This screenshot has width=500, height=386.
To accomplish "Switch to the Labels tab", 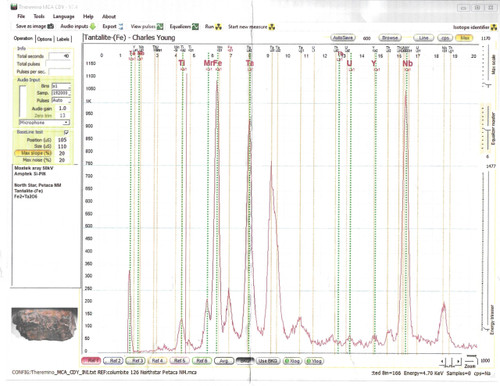I will (63, 39).
